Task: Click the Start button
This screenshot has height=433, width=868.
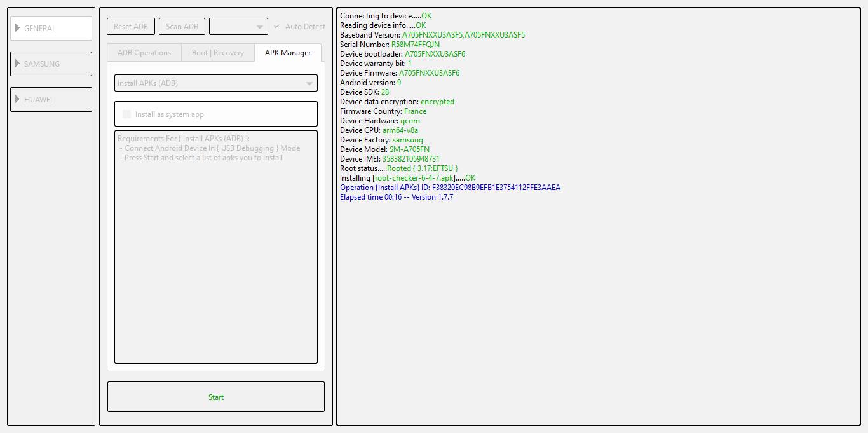Action: click(x=216, y=397)
